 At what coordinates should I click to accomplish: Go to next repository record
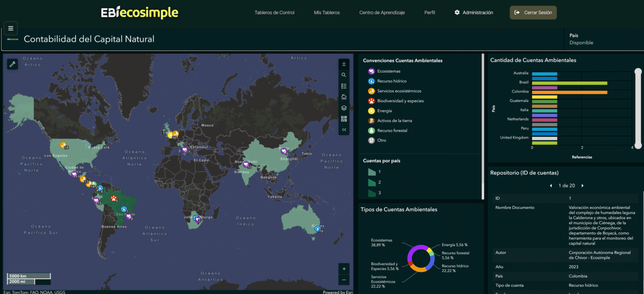coord(582,186)
